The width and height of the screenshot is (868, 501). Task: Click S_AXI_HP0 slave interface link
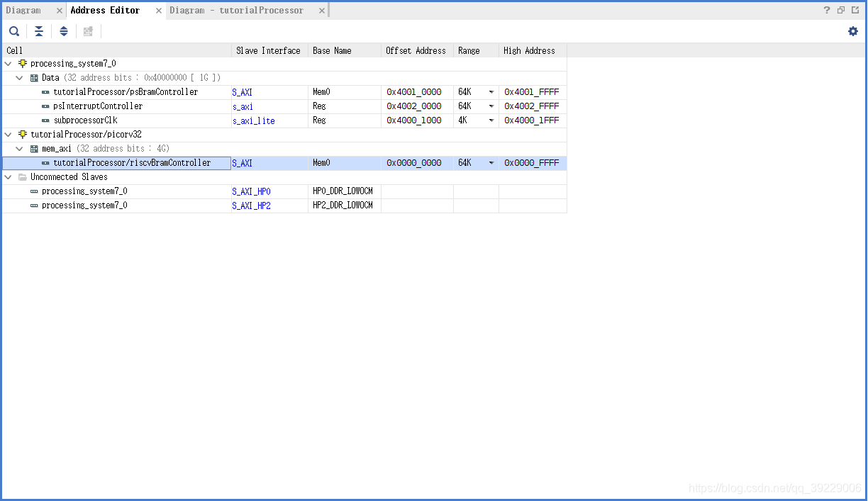click(x=251, y=192)
